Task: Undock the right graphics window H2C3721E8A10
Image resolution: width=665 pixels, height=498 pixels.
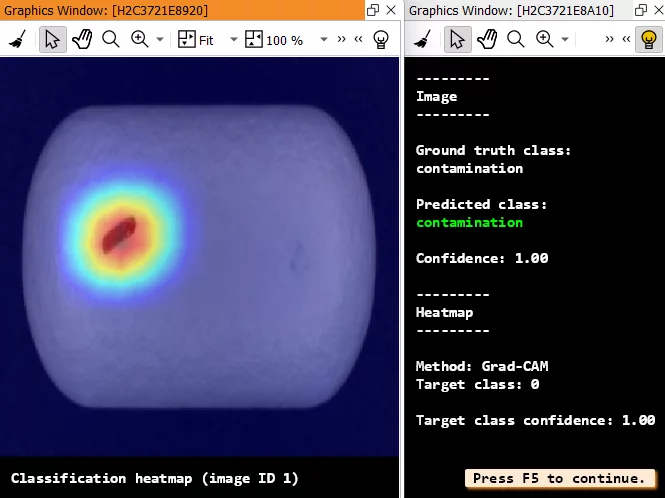Action: [x=641, y=10]
